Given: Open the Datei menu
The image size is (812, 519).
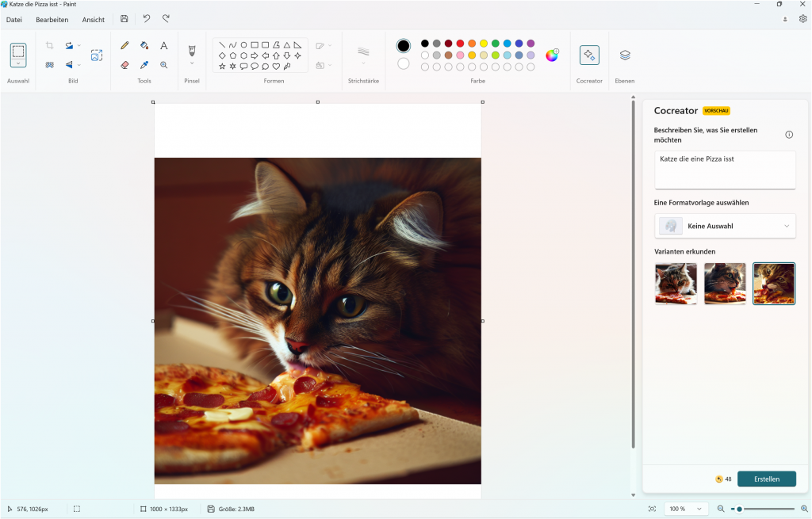Looking at the screenshot, I should (14, 20).
